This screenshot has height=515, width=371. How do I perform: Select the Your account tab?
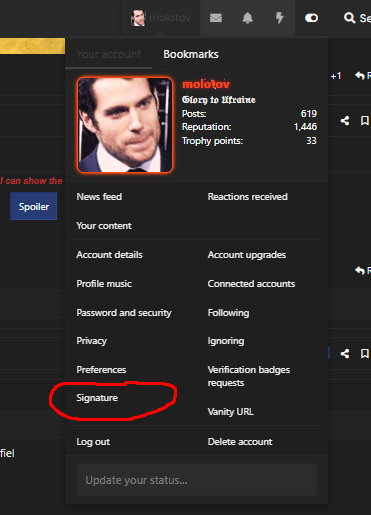[x=109, y=54]
